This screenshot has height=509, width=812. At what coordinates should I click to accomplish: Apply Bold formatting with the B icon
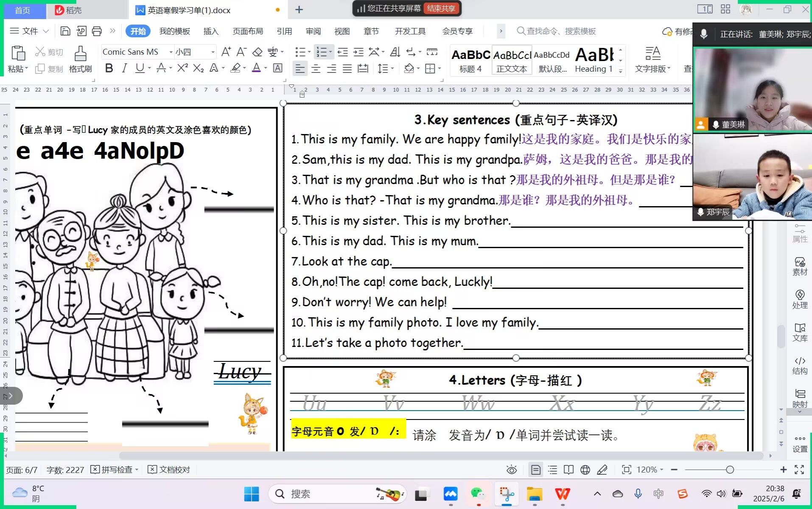[109, 68]
